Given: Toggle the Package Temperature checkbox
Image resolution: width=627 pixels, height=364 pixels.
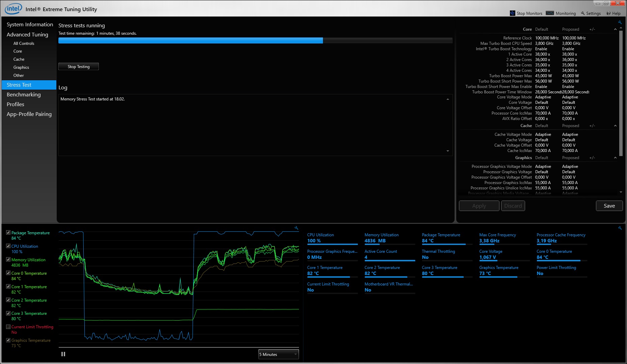Looking at the screenshot, I should tap(8, 233).
